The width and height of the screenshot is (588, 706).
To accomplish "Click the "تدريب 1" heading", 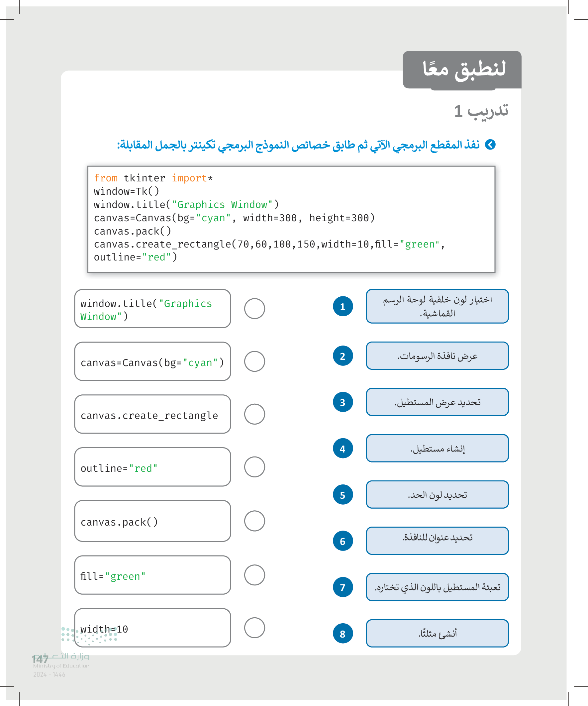I will pos(481,111).
